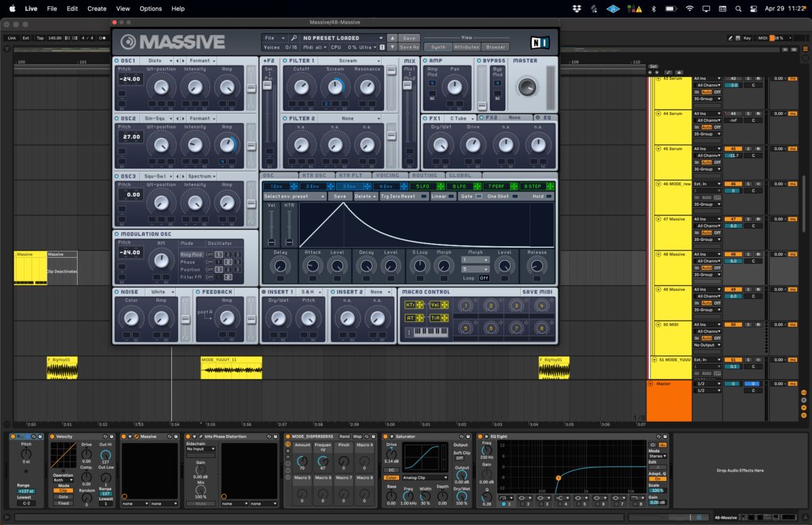Toggle the INSERT 2 power button
The width and height of the screenshot is (812, 525).
(x=333, y=292)
